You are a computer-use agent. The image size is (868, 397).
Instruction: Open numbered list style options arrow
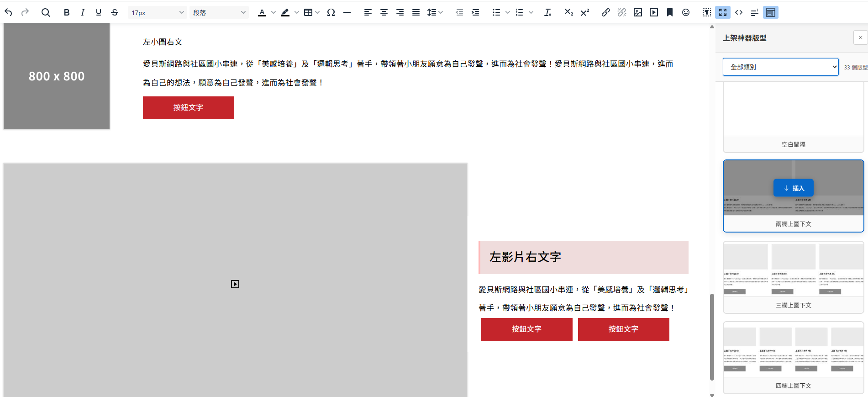coord(531,12)
